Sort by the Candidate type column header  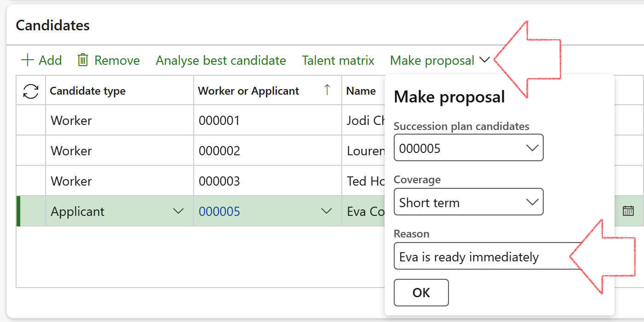(x=87, y=91)
